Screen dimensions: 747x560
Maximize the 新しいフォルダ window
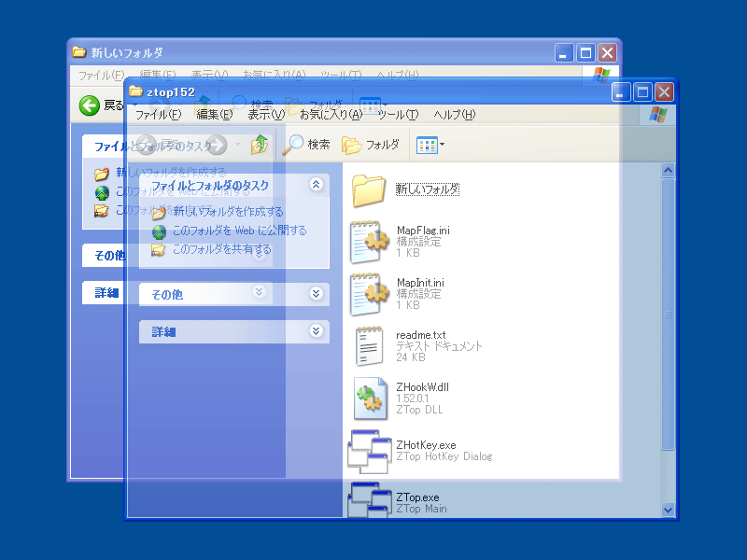tap(586, 52)
